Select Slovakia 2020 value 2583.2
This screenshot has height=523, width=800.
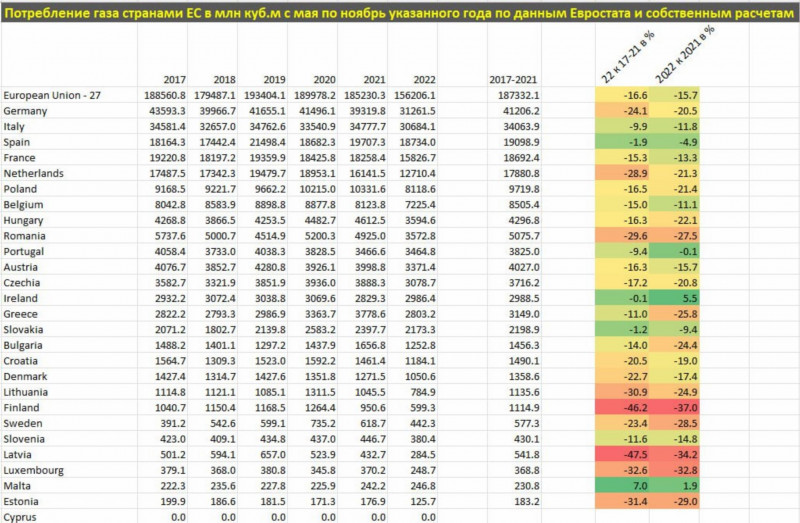(320, 330)
